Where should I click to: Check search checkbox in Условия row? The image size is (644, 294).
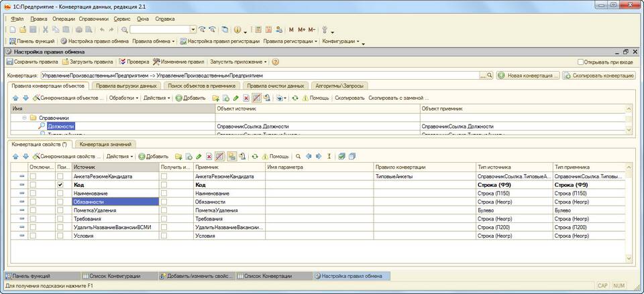[61, 236]
